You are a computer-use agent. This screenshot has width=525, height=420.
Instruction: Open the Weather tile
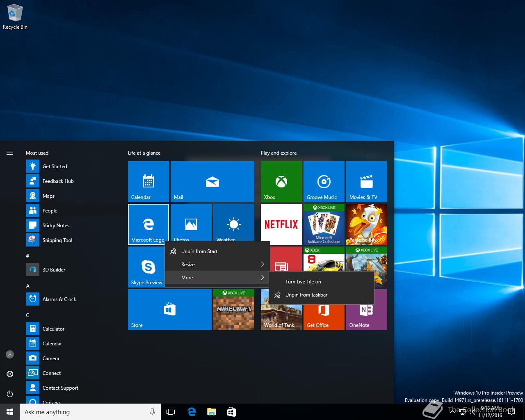pyautogui.click(x=234, y=223)
